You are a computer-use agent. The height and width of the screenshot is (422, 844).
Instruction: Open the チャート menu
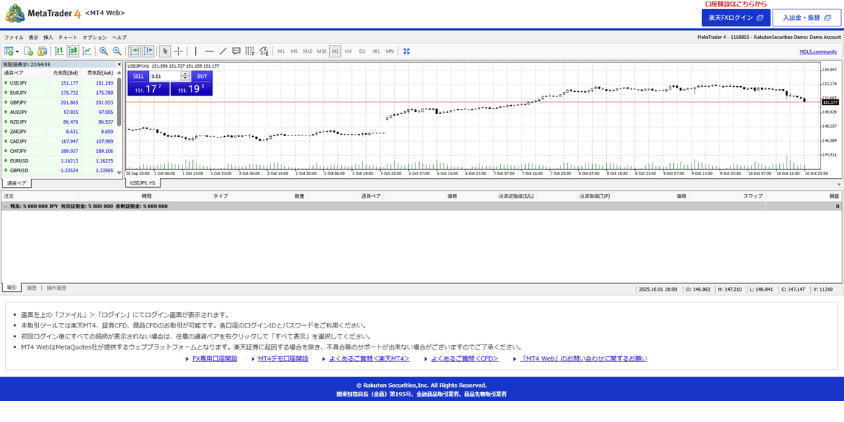point(68,37)
